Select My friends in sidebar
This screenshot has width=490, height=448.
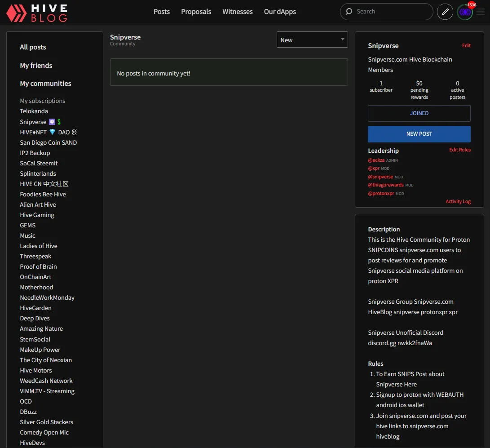pyautogui.click(x=36, y=65)
